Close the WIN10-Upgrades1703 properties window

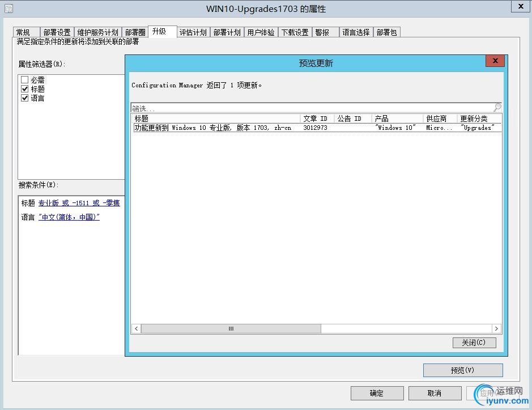(521, 6)
